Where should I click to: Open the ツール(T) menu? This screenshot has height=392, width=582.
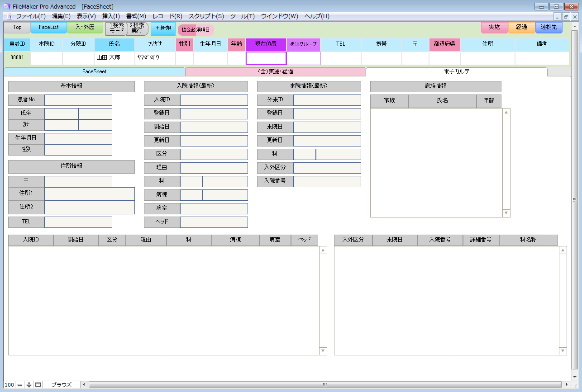(243, 16)
